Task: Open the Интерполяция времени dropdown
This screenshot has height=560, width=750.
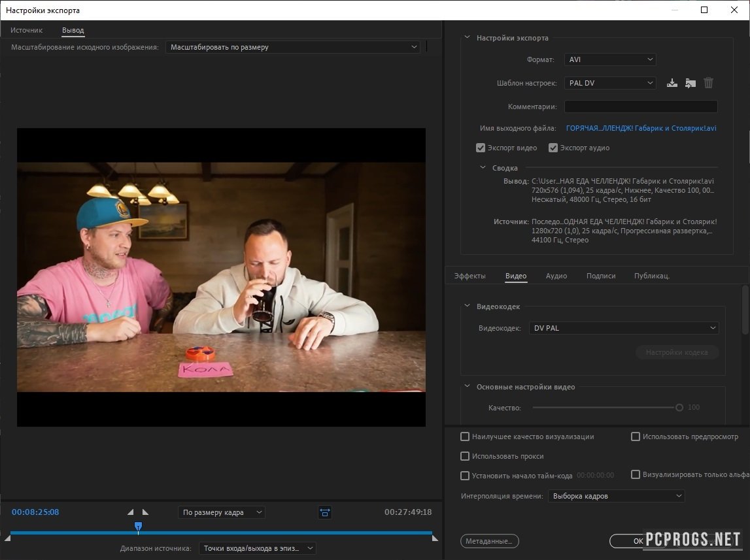Action: pyautogui.click(x=615, y=496)
